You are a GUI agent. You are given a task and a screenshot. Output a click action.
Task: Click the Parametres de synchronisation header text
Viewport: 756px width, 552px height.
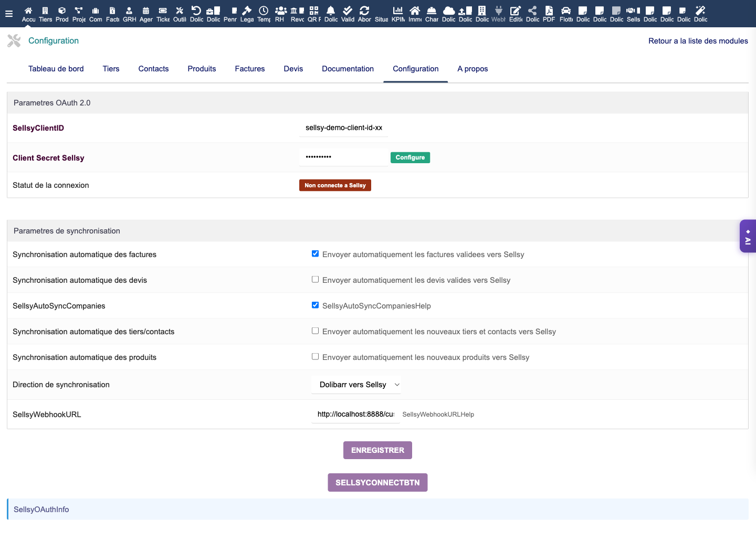(67, 231)
